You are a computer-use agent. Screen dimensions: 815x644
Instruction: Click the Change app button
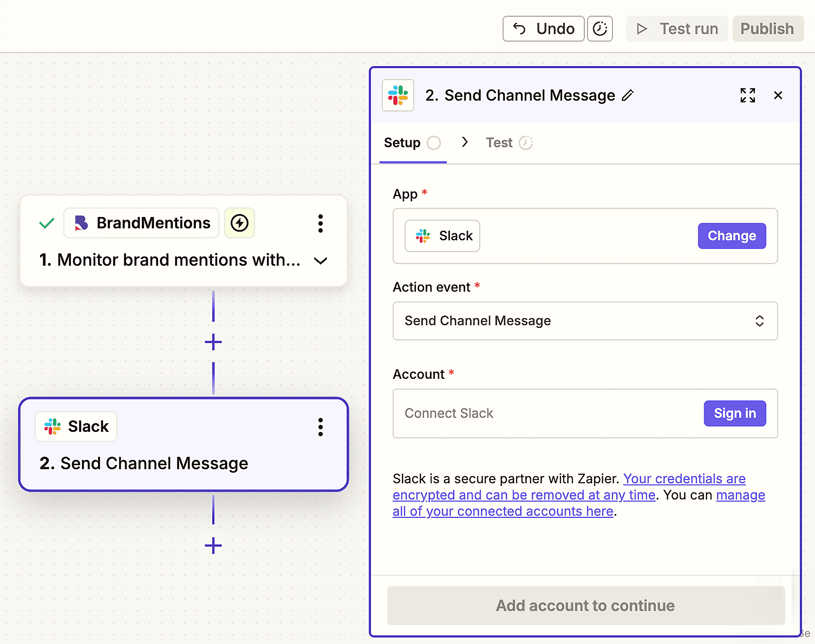point(731,236)
